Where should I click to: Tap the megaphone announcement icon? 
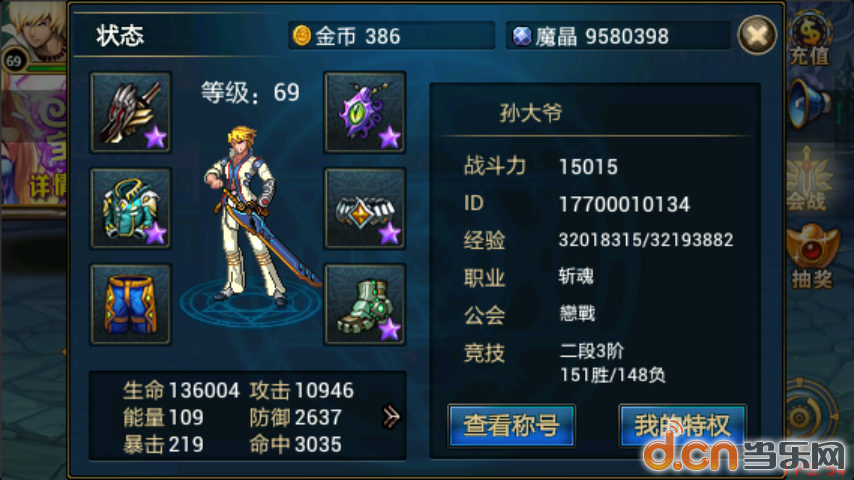(809, 104)
